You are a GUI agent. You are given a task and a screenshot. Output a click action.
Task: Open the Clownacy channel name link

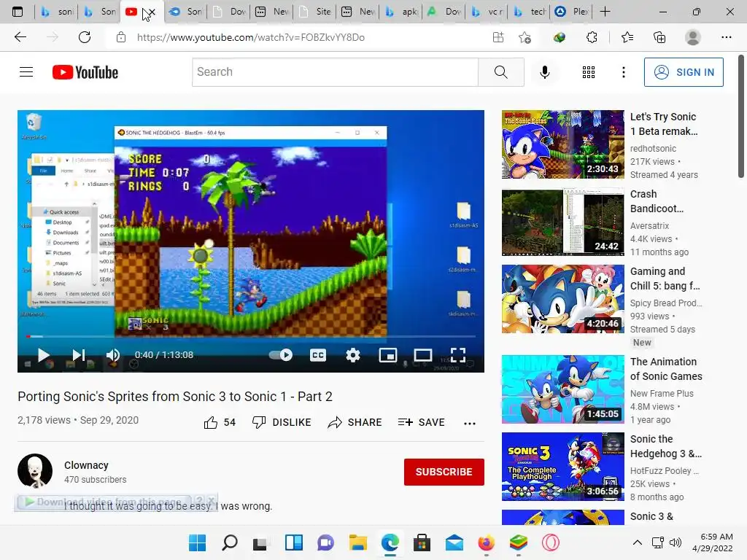point(86,465)
